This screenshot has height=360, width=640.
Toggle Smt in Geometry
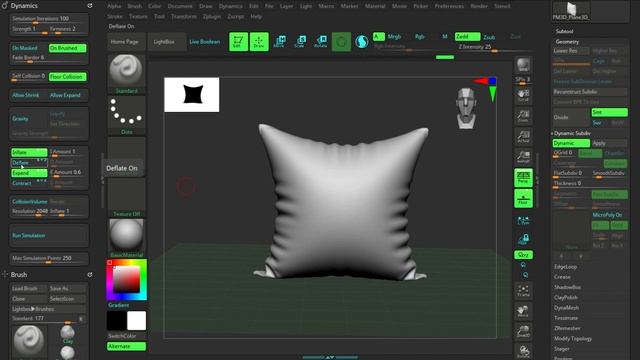pyautogui.click(x=609, y=112)
